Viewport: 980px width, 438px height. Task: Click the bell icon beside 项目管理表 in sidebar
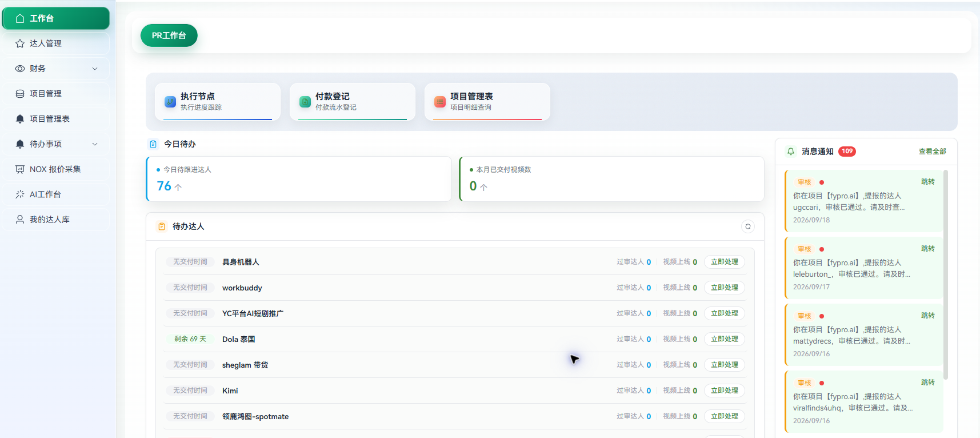tap(20, 119)
